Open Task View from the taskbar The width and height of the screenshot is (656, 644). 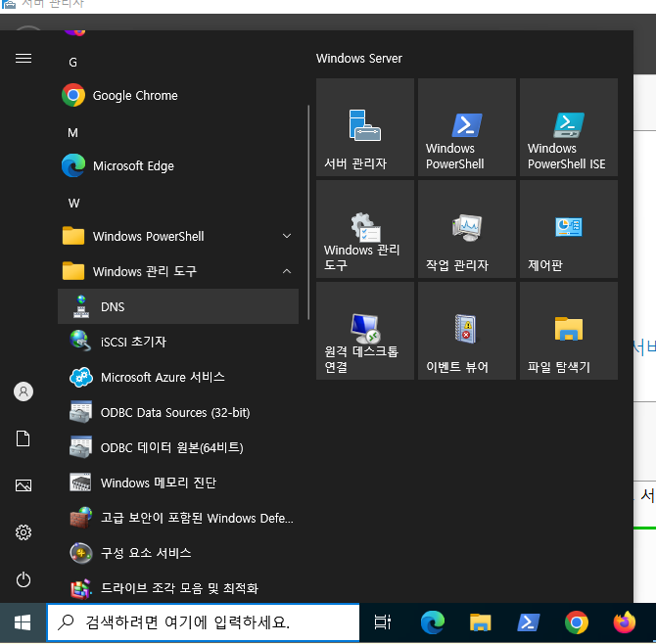tap(383, 622)
